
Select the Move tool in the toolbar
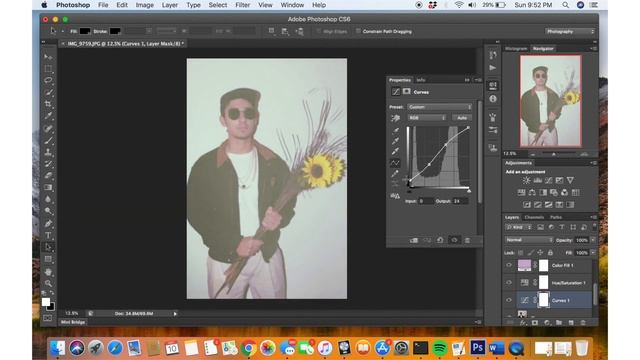tap(48, 56)
